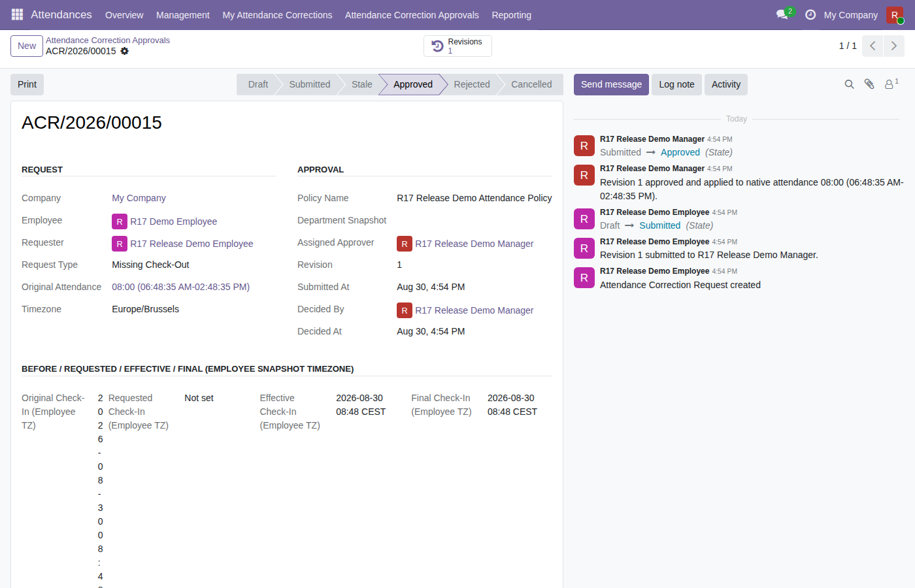Follow the Attendance Correction Approvals breadcrumb
The width and height of the screenshot is (915, 588).
point(108,41)
